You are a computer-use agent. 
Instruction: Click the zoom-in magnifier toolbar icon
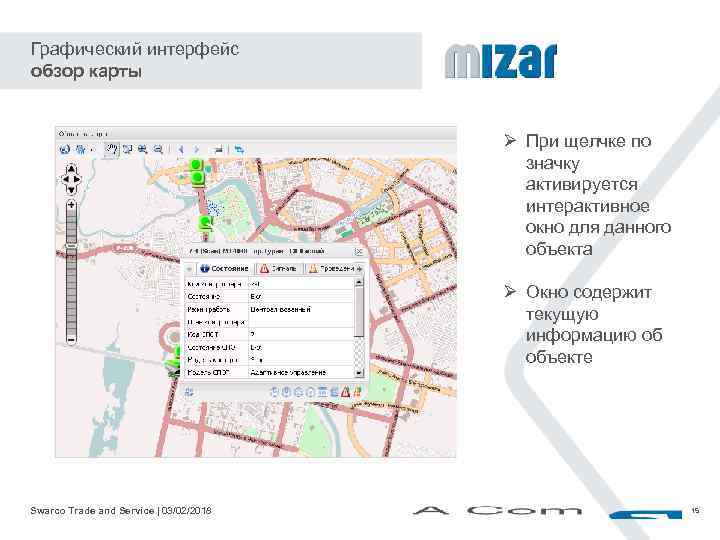143,149
